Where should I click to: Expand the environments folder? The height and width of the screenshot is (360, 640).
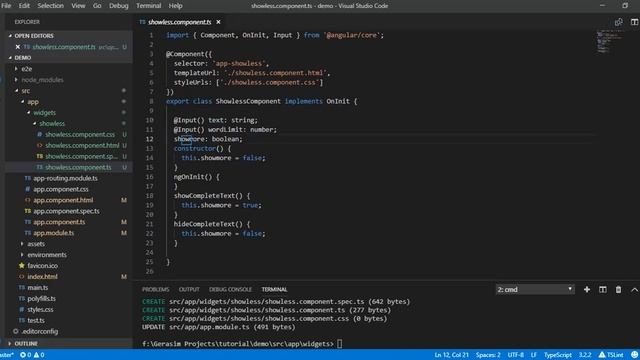click(x=47, y=255)
